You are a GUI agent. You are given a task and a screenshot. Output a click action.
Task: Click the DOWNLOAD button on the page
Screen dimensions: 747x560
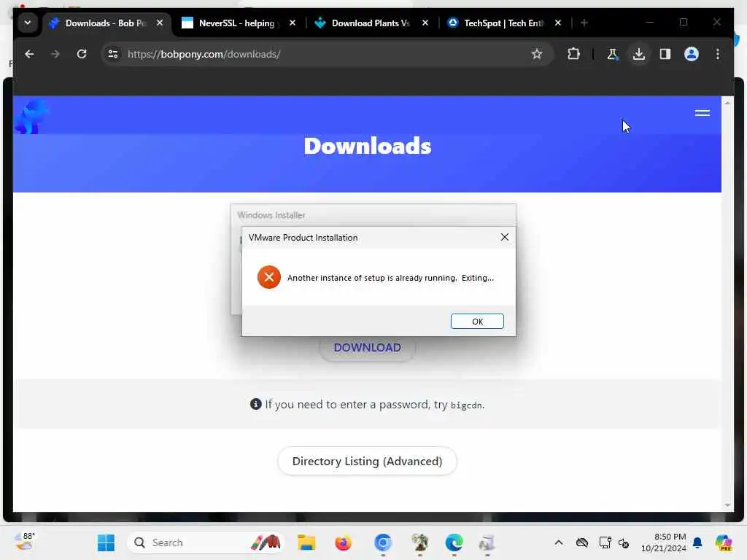(x=368, y=348)
